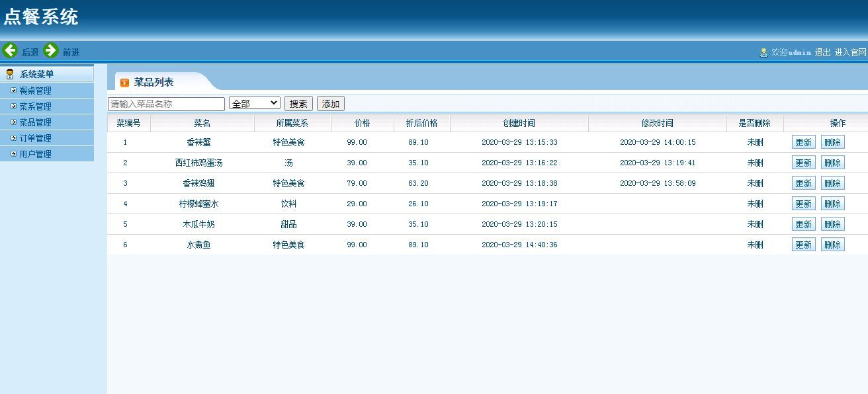Expand the 餐桌管理 menu icon
Viewport: 868px width, 394px height.
pyautogui.click(x=13, y=90)
